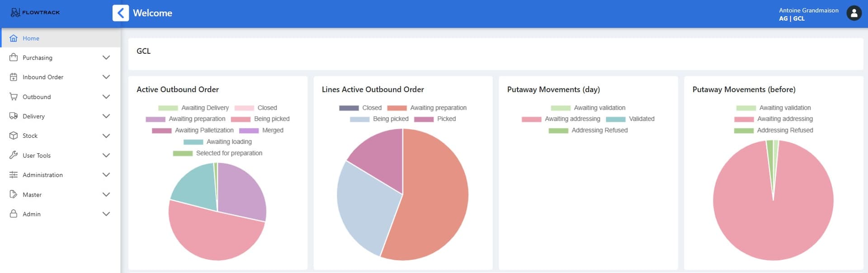
Task: Expand the Administration menu chevron
Action: 106,175
